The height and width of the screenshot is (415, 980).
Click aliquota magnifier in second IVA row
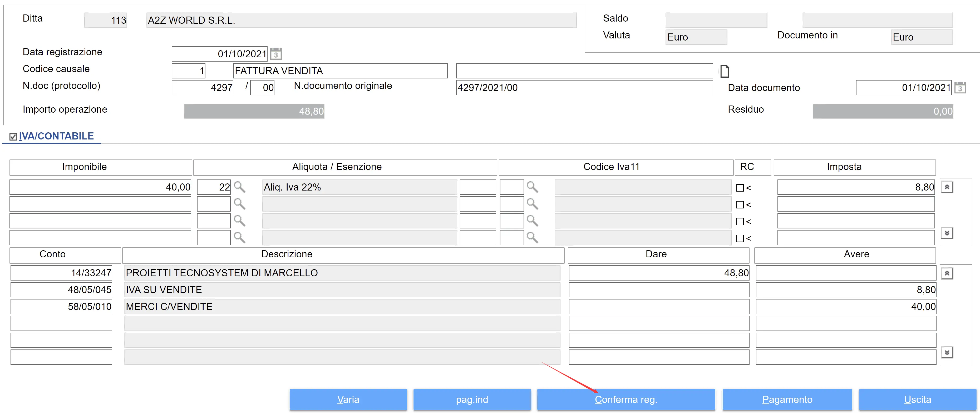[239, 204]
